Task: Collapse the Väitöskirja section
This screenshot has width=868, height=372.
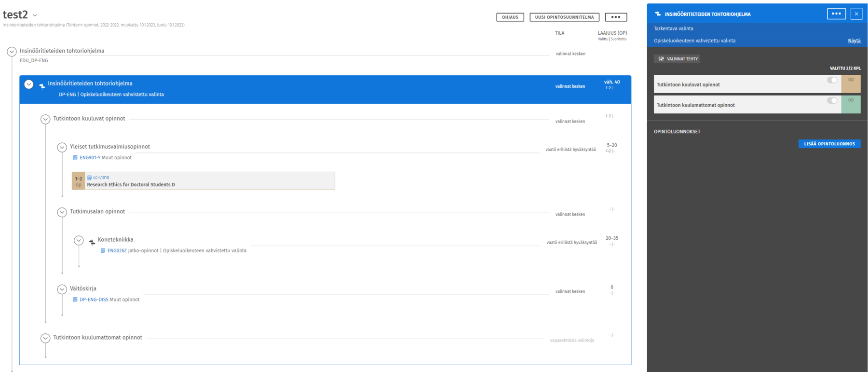Action: pyautogui.click(x=62, y=289)
